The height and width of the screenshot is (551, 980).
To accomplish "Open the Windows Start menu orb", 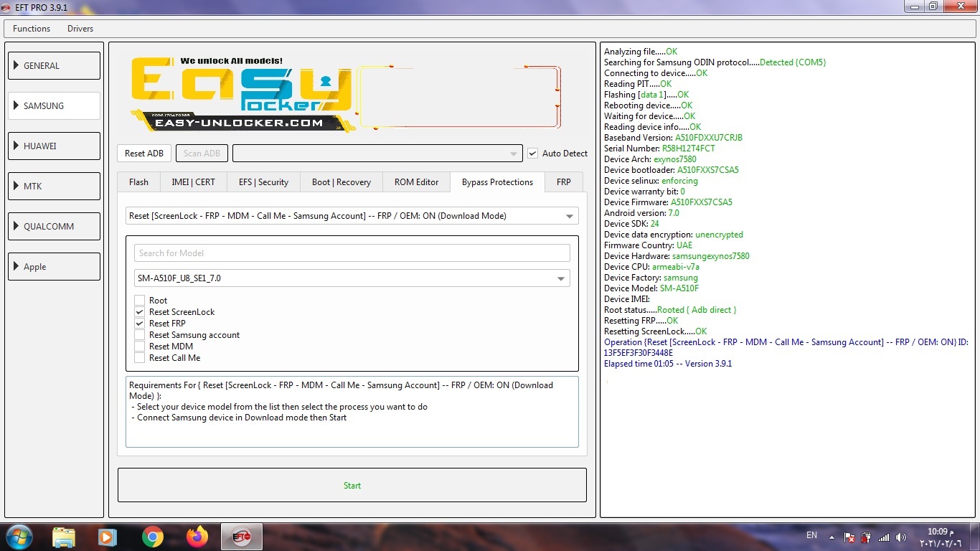I will pos(18,537).
